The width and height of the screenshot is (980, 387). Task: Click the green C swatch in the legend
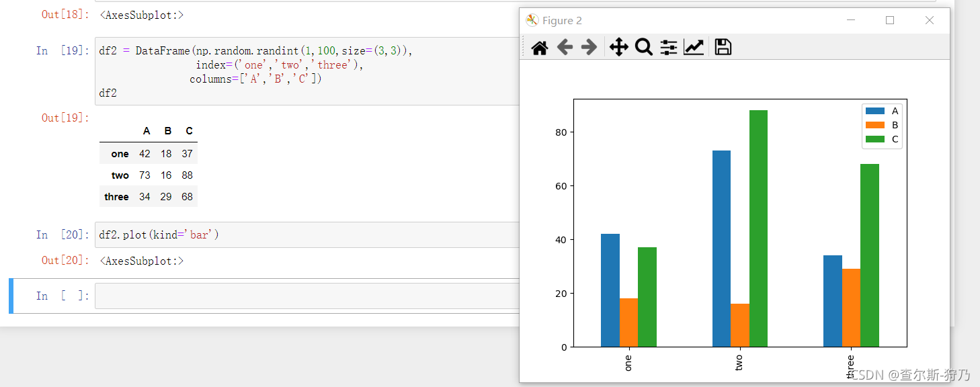(x=875, y=139)
